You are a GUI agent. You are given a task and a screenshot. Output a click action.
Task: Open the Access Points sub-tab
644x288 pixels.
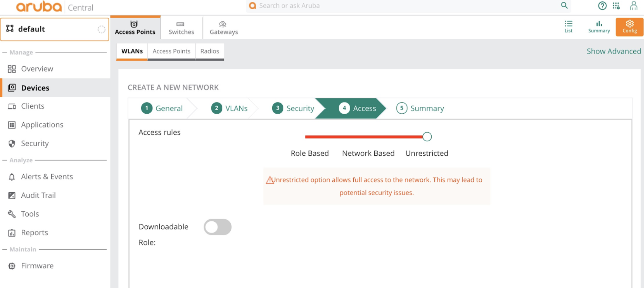tap(171, 51)
